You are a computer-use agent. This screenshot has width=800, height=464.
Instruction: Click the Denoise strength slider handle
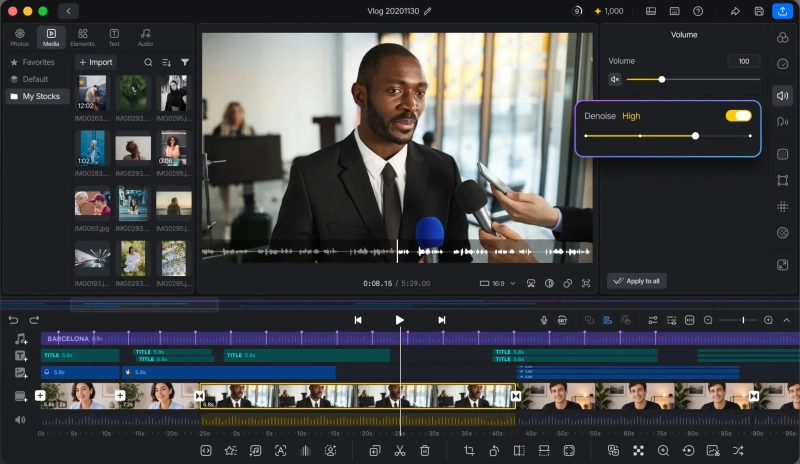pos(695,136)
